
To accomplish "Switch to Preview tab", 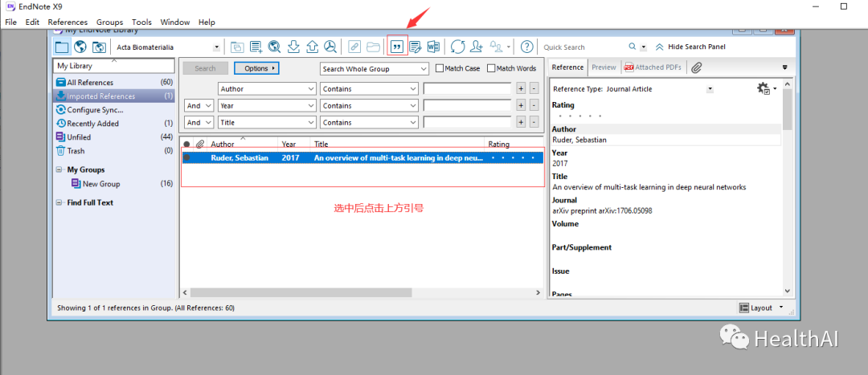I will [x=604, y=67].
